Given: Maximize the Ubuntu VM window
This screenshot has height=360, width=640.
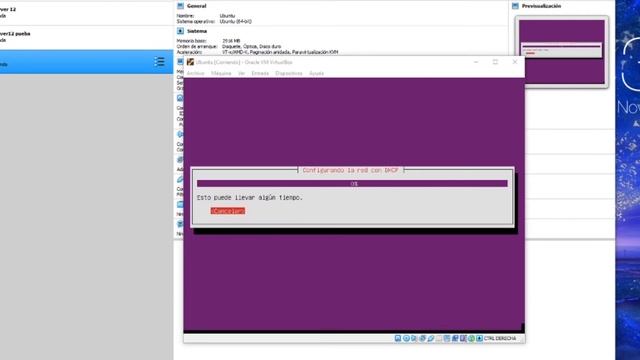Looking at the screenshot, I should click(495, 62).
